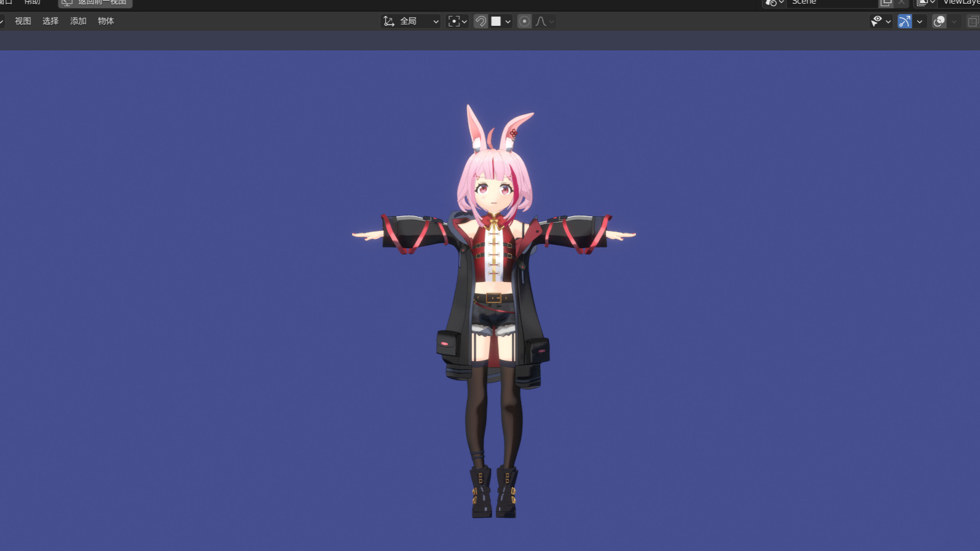980x551 pixels.
Task: Open the 选择 menu
Action: point(50,21)
